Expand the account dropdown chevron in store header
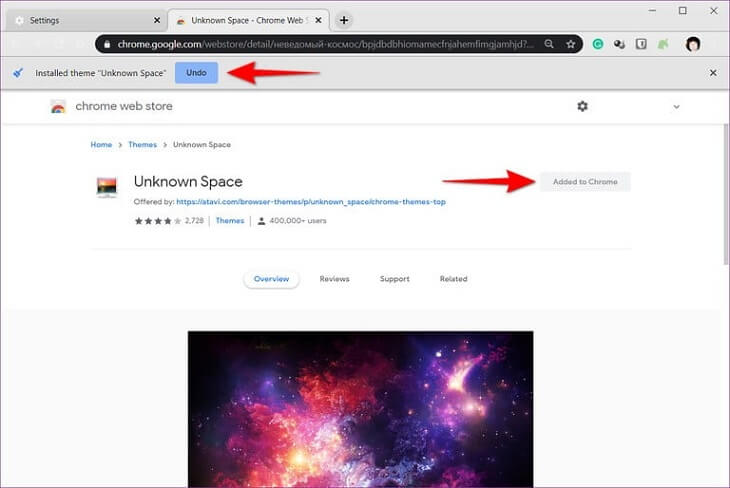 [x=676, y=107]
